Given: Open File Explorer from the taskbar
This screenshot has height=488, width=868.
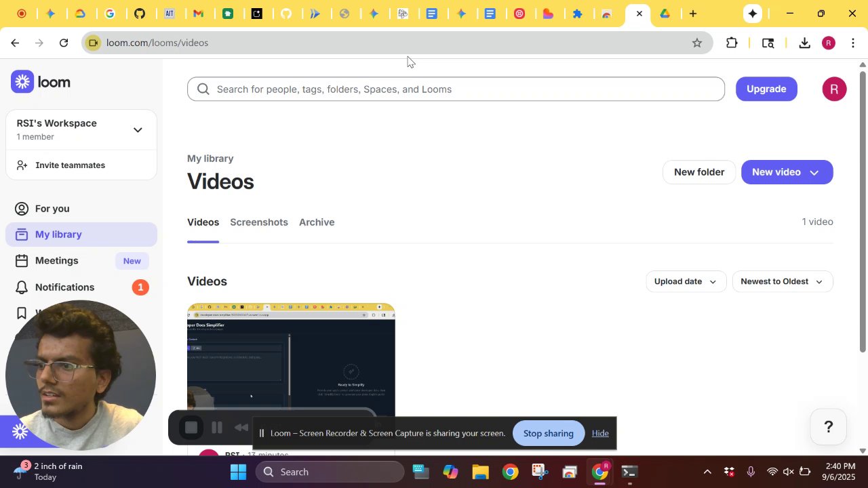Looking at the screenshot, I should click(480, 472).
